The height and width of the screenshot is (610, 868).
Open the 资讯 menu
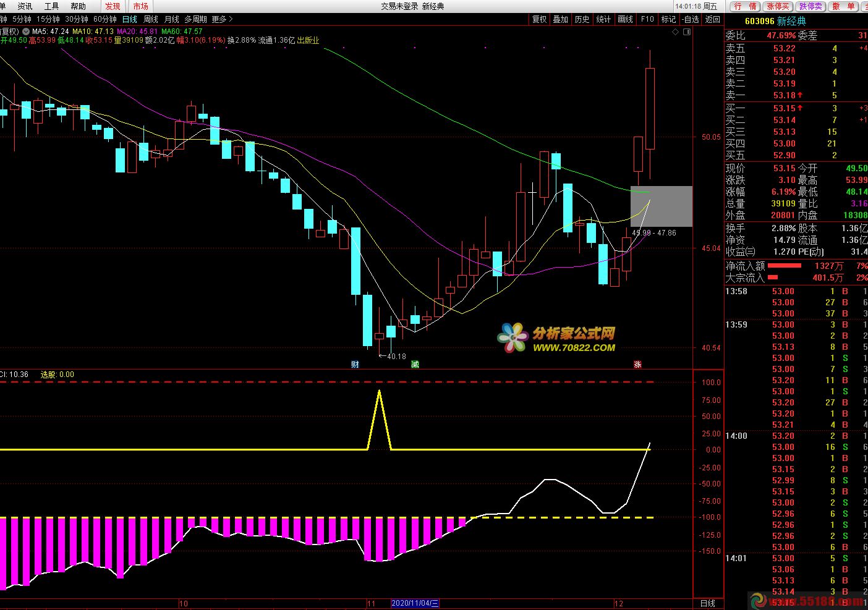click(25, 6)
